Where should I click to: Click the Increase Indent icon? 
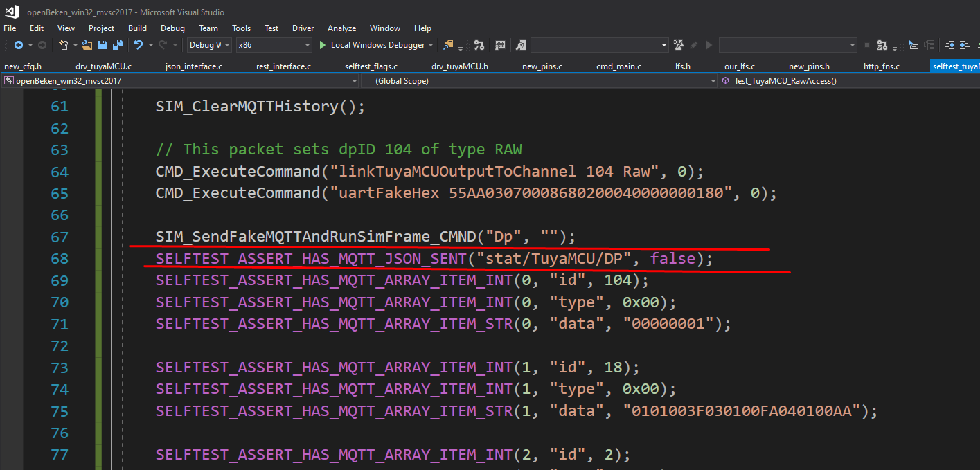(x=965, y=45)
